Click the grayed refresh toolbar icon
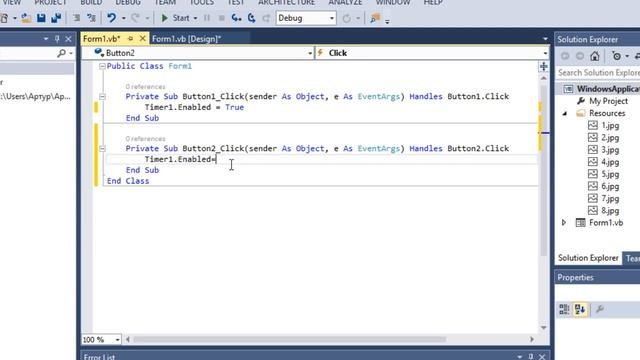Image resolution: width=640 pixels, height=360 pixels. tap(347, 18)
